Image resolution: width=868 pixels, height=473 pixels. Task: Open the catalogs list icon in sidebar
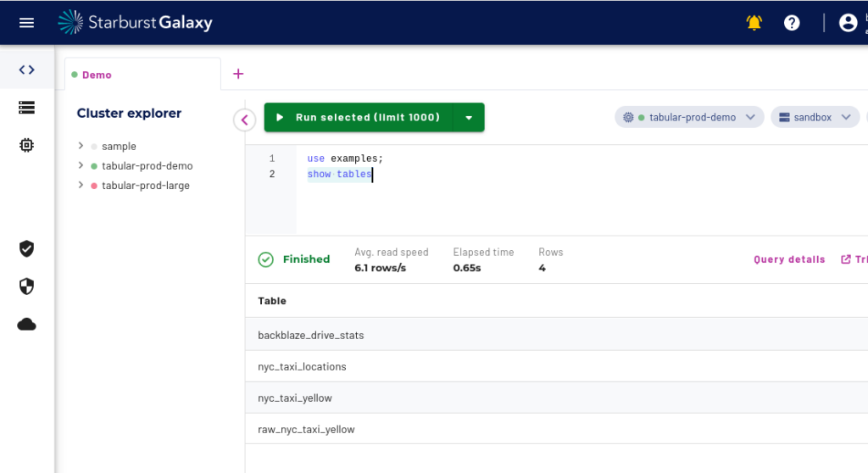tap(26, 108)
